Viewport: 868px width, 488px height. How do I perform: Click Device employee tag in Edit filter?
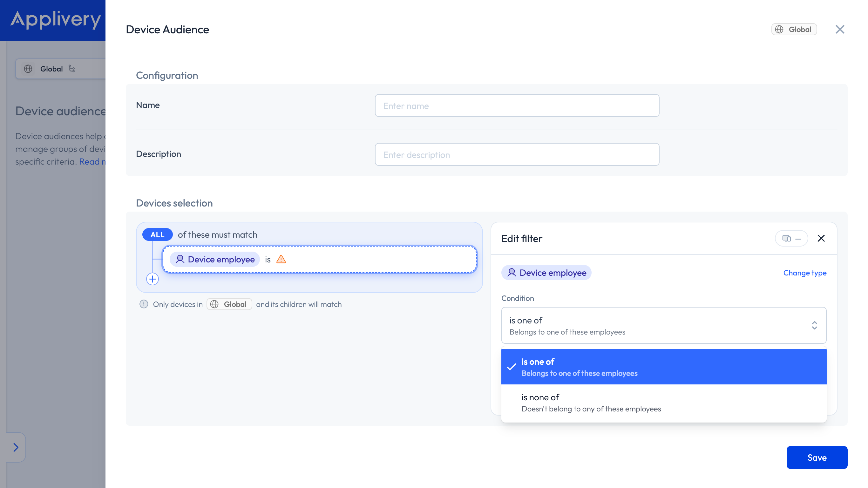click(546, 273)
